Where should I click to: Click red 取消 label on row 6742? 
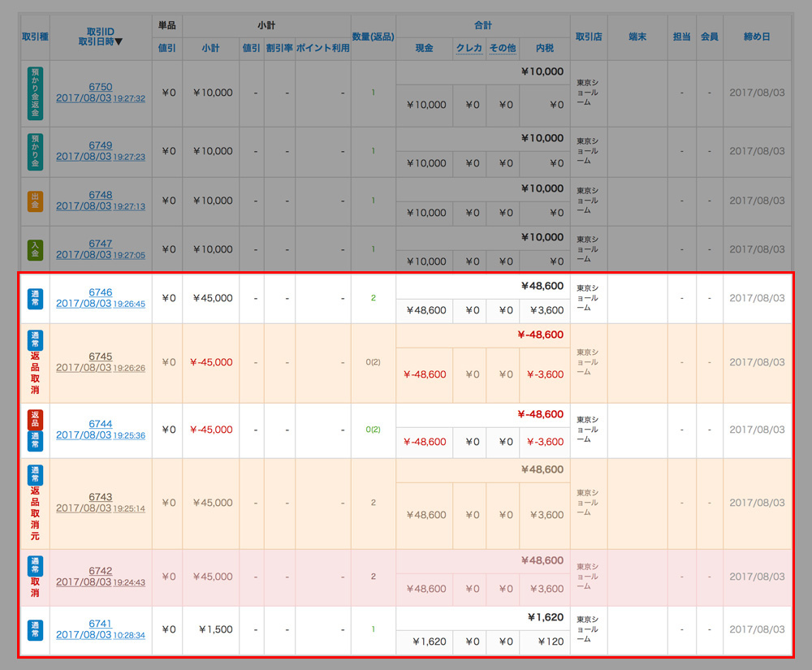coord(35,587)
